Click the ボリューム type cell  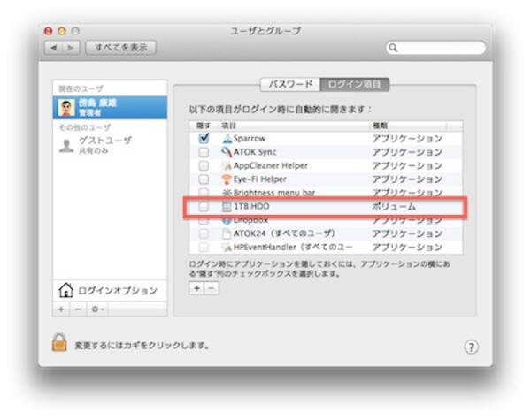394,206
